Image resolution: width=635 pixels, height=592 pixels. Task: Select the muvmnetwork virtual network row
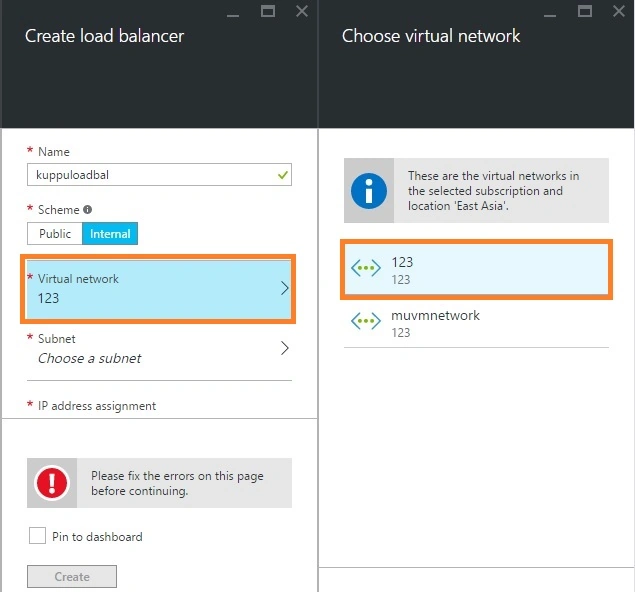pos(476,322)
